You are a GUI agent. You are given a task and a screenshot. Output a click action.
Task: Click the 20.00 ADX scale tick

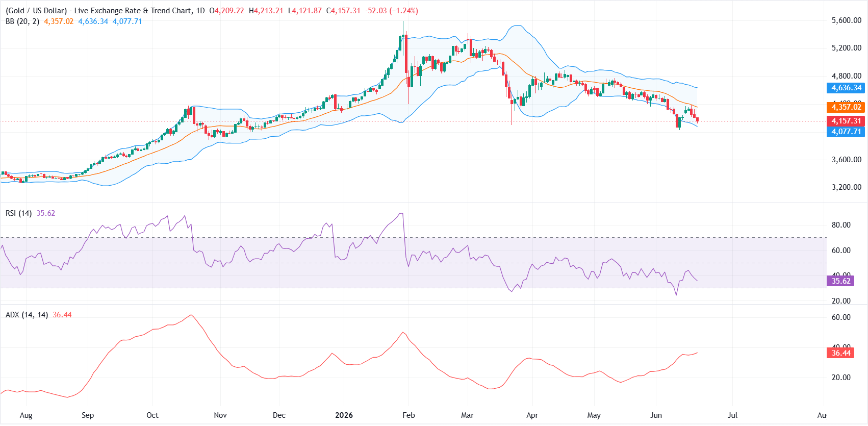pos(841,378)
